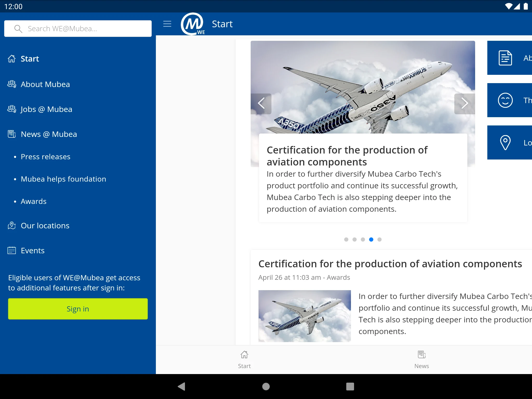Jump to second carousel dot

point(355,240)
